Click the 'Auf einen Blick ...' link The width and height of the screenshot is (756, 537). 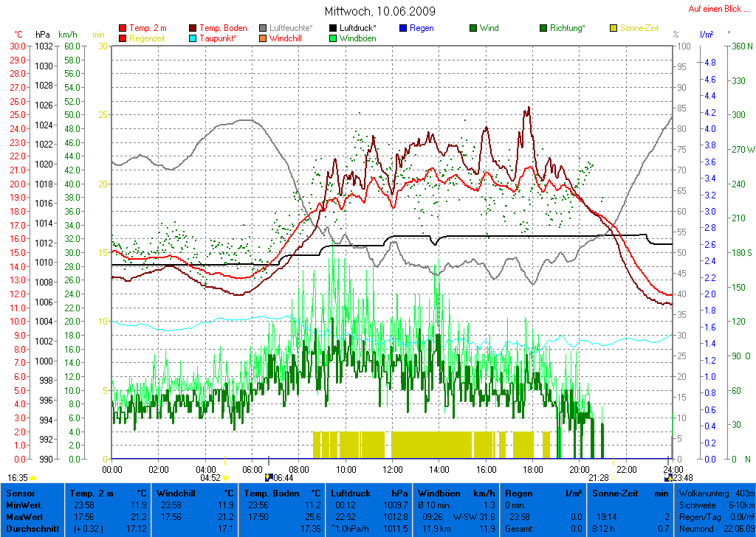715,9
